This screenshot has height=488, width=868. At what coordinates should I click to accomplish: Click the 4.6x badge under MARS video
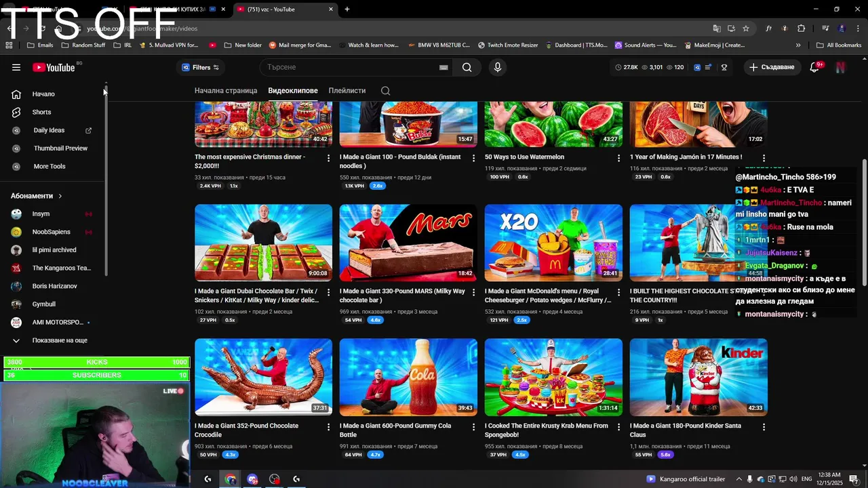pos(375,320)
